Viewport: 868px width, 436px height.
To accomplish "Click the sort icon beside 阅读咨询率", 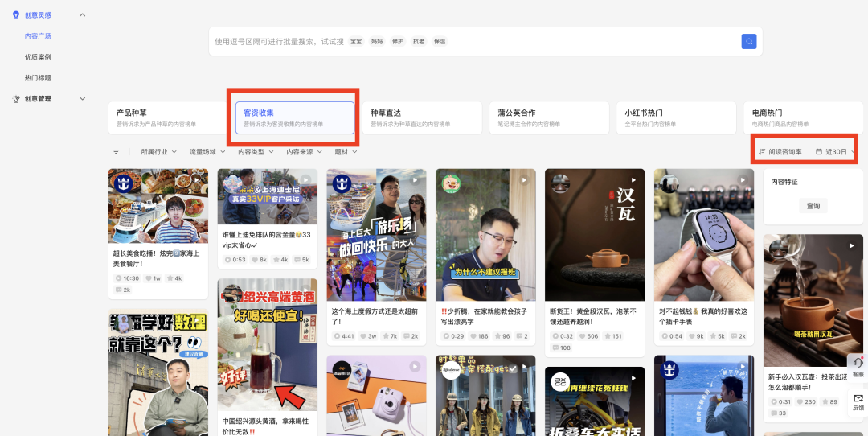I will click(x=762, y=151).
